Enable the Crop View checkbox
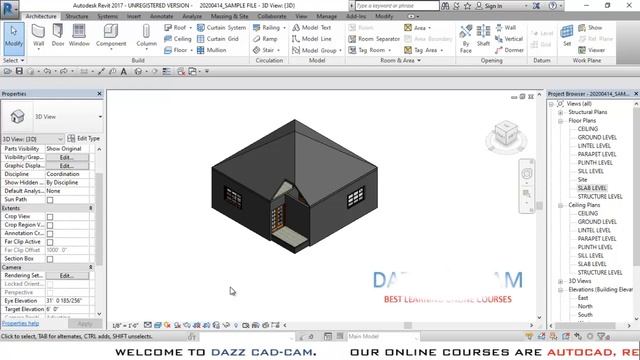 50,217
